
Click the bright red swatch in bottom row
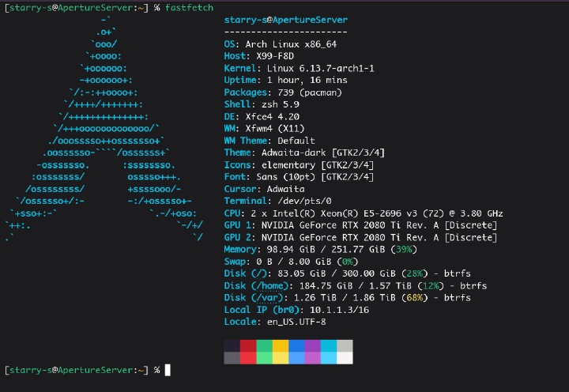(248, 358)
